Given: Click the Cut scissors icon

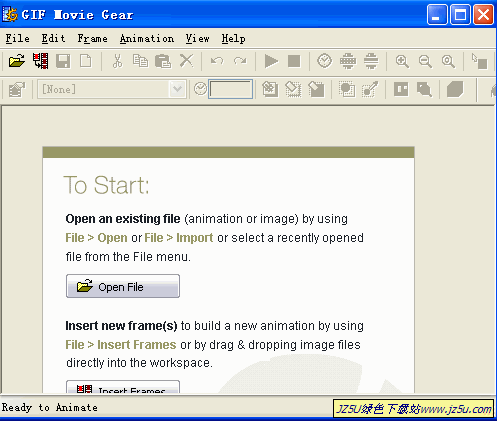Looking at the screenshot, I should coord(117,61).
